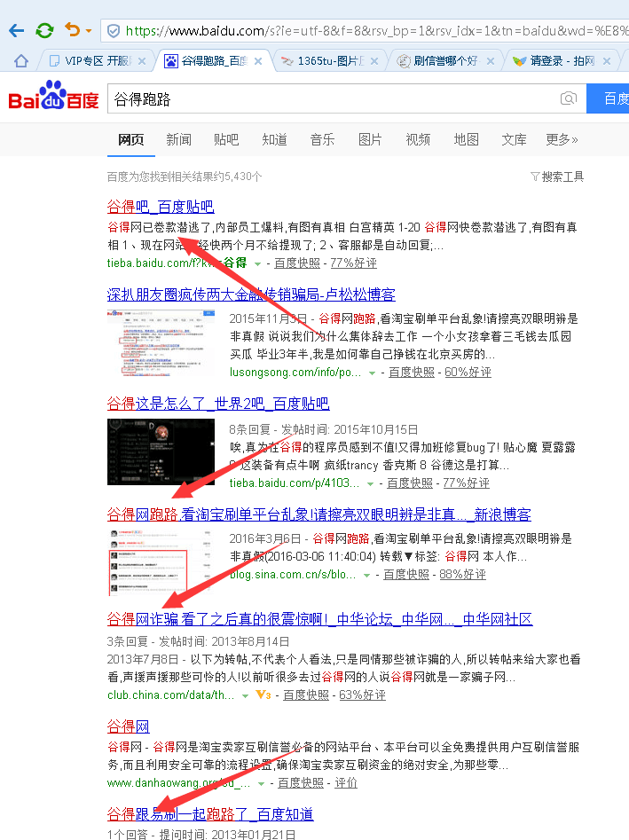This screenshot has width=629, height=840.
Task: Click the 63%好评 rating link
Action: pos(362,695)
